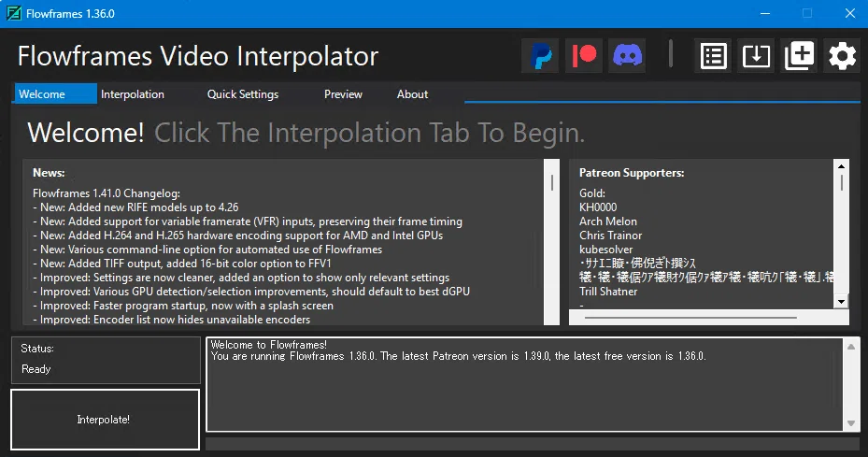The image size is (868, 457).
Task: Click the 'News:' heading
Action: click(49, 173)
